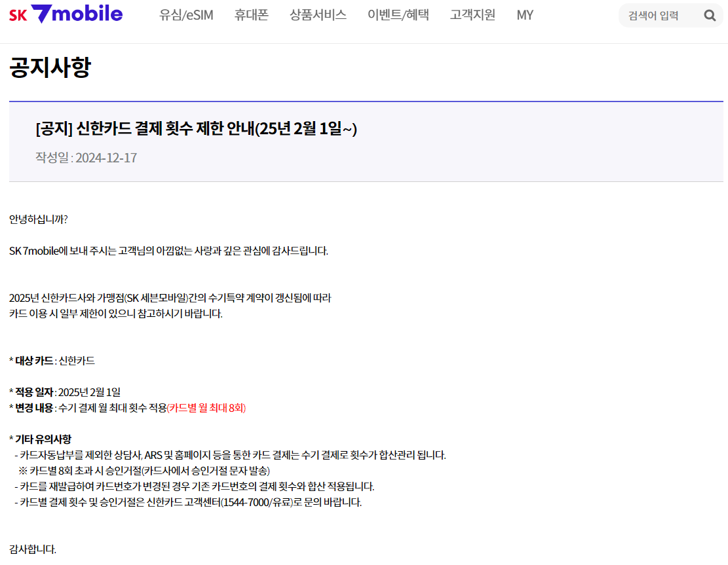The height and width of the screenshot is (565, 728).
Task: Click the note ※ 카드별 8회 초과 시 승인거절
Action: 144,471
